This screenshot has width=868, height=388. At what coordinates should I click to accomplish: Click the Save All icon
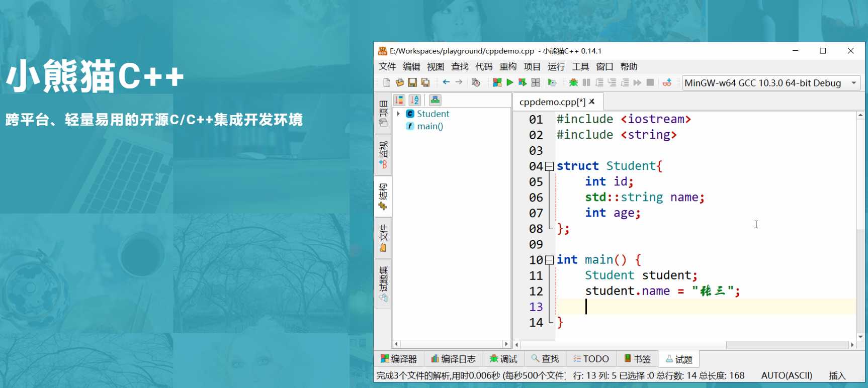pyautogui.click(x=425, y=82)
